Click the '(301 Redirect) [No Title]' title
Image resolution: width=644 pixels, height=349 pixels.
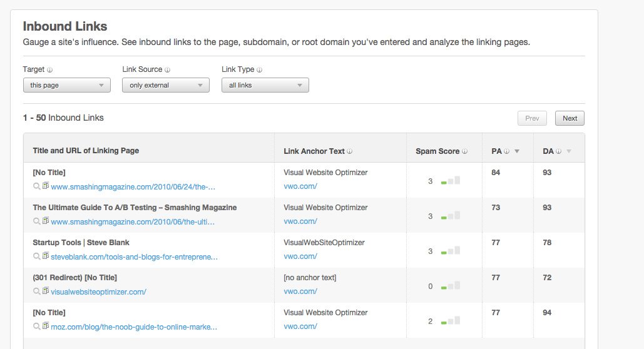click(74, 278)
